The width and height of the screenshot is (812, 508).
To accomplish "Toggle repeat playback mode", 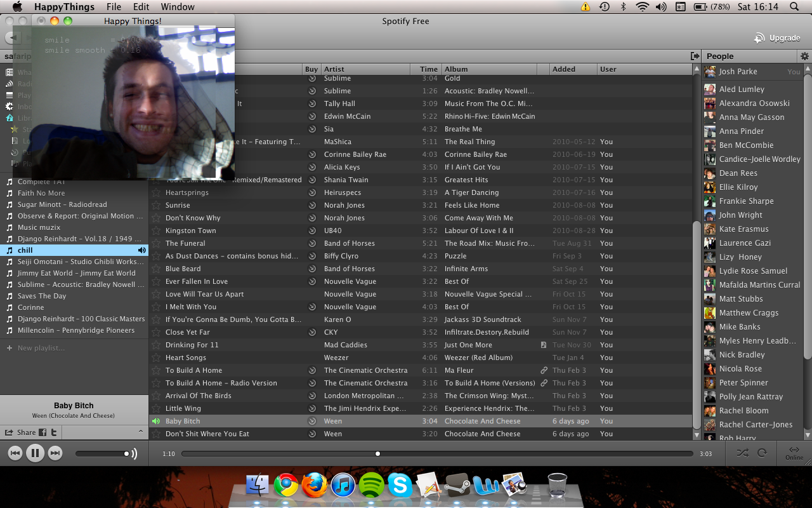I will (x=762, y=453).
